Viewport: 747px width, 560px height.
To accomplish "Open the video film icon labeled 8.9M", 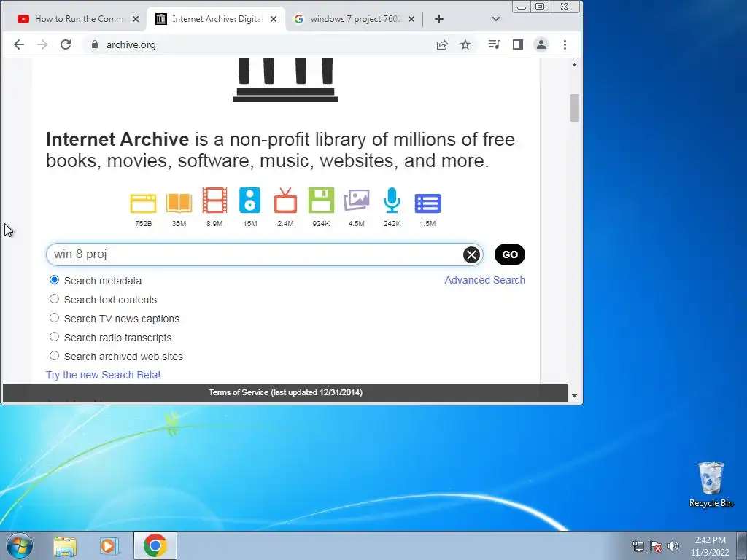I will pyautogui.click(x=214, y=200).
